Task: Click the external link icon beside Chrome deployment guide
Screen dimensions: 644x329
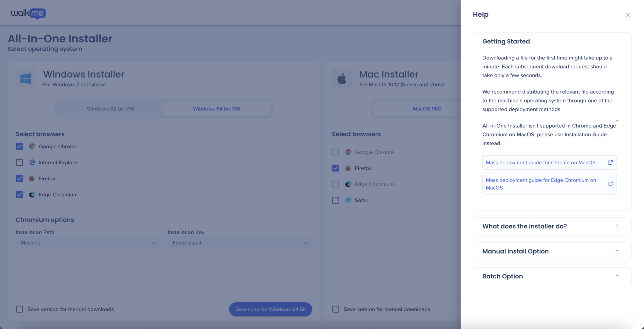Action: (x=610, y=162)
